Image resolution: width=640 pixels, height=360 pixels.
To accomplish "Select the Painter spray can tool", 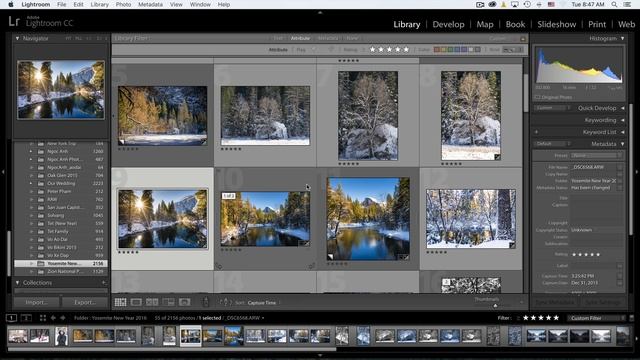I will point(206,302).
